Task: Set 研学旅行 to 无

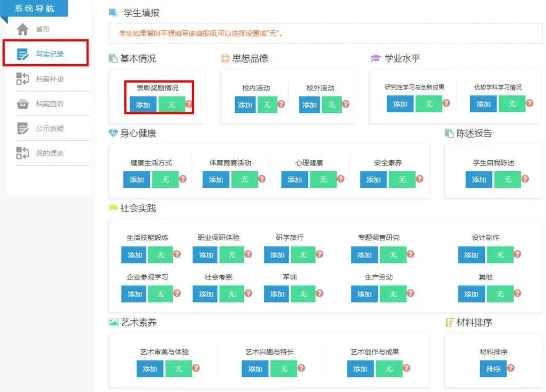Action: (304, 255)
